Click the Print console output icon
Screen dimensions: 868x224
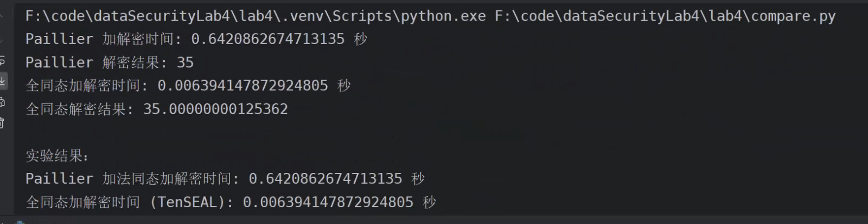point(2,102)
